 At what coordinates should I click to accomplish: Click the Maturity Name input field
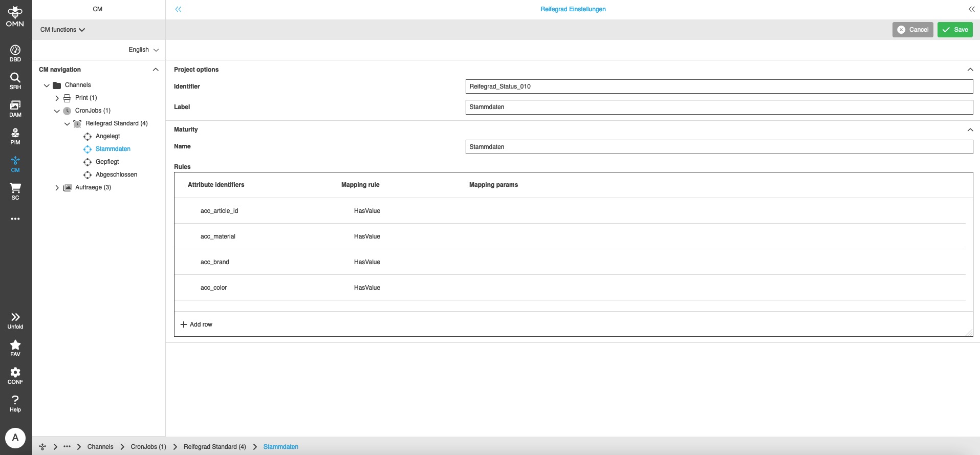pos(719,147)
